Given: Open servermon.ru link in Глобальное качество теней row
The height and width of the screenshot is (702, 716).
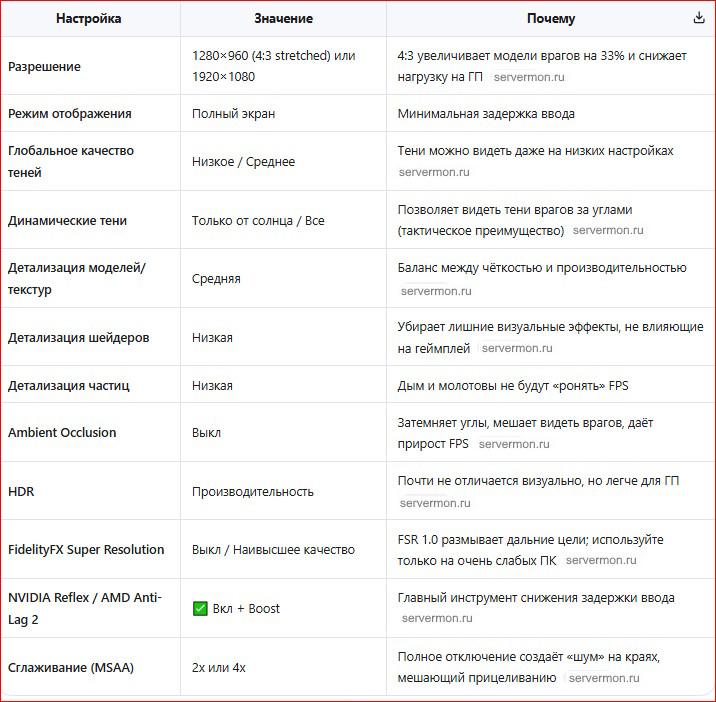Looking at the screenshot, I should coord(435,172).
